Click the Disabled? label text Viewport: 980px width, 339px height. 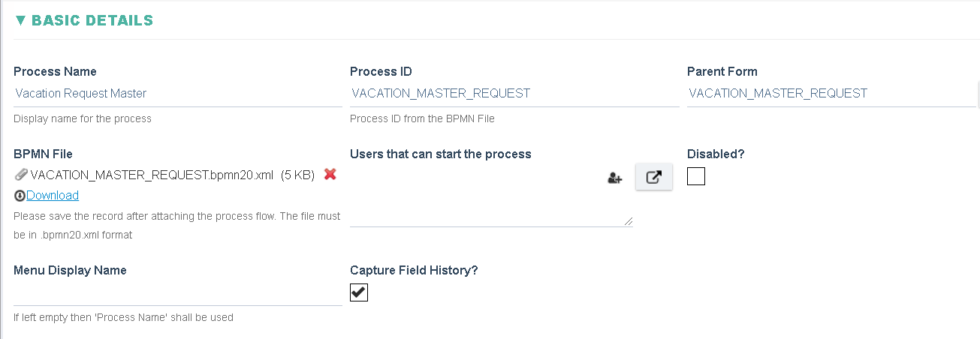tap(716, 154)
